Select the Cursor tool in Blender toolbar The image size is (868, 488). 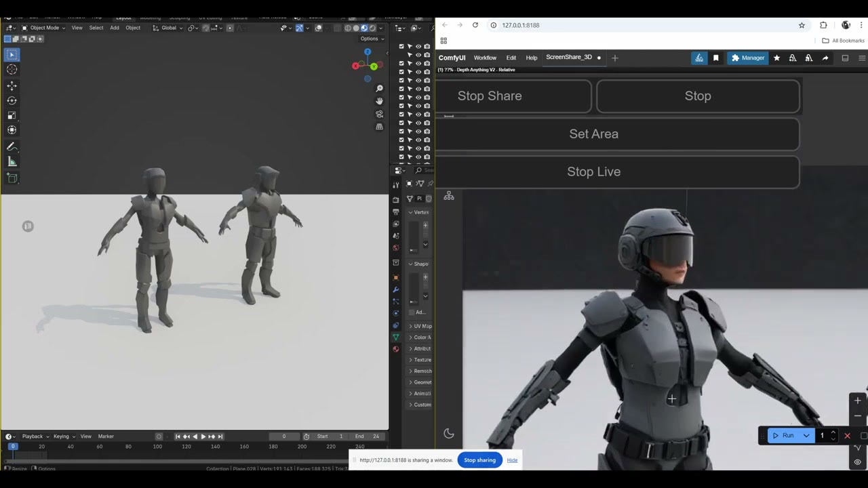[x=12, y=69]
